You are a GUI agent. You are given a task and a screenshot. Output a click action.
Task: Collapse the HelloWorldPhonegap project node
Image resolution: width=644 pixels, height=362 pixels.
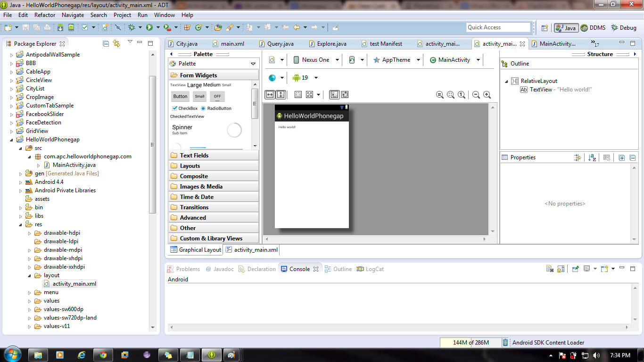tap(12, 140)
